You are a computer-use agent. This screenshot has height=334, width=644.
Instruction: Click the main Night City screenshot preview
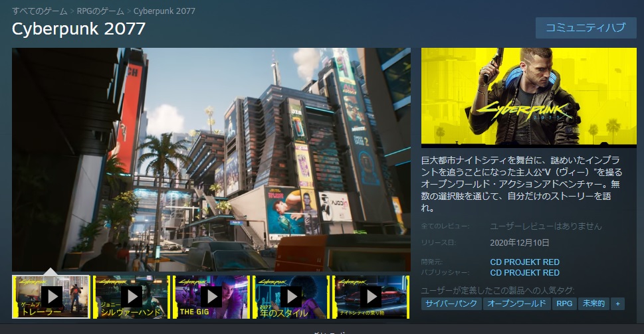pos(211,159)
